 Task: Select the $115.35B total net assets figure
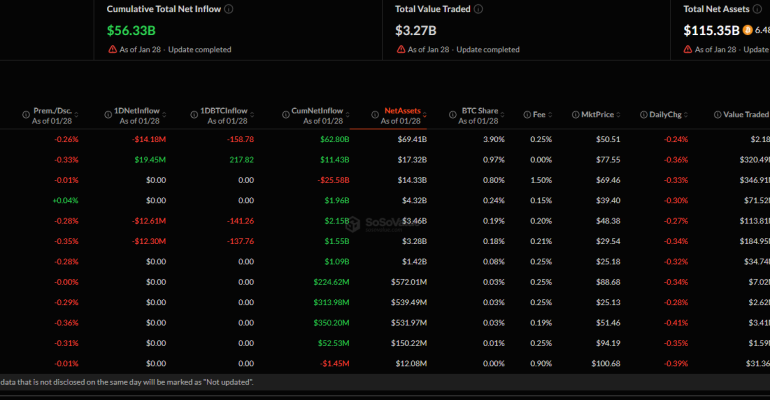711,30
